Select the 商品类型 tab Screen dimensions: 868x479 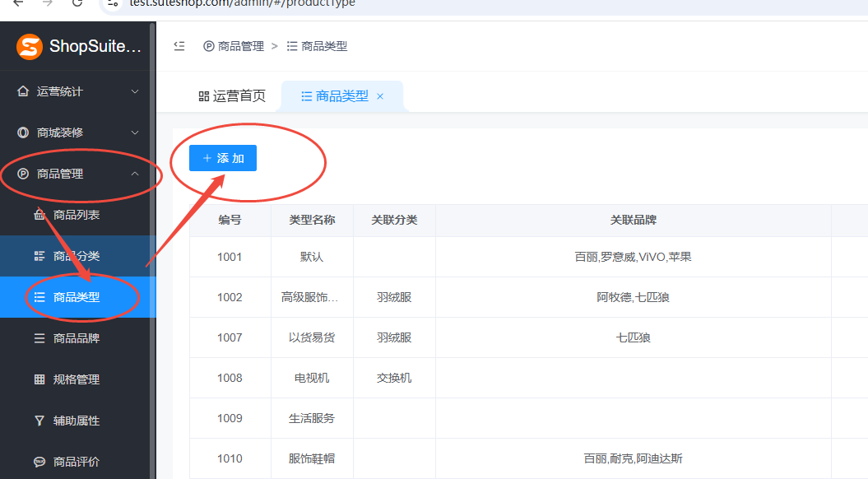click(x=335, y=96)
